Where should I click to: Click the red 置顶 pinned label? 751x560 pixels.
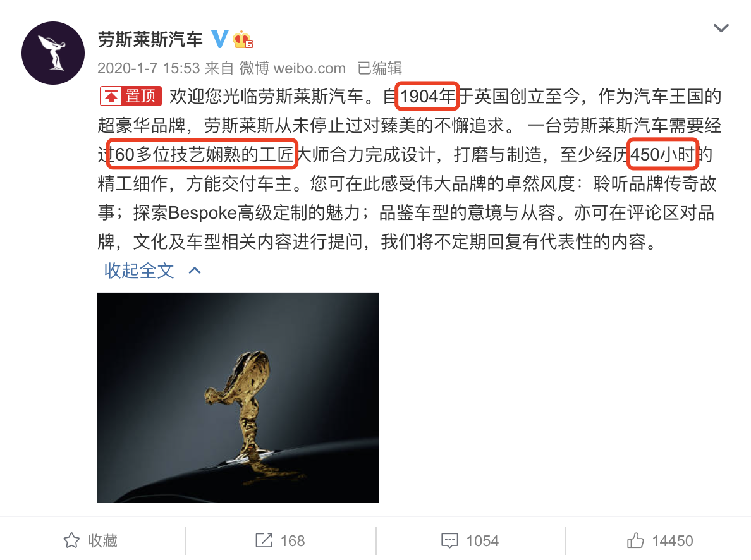pos(131,96)
